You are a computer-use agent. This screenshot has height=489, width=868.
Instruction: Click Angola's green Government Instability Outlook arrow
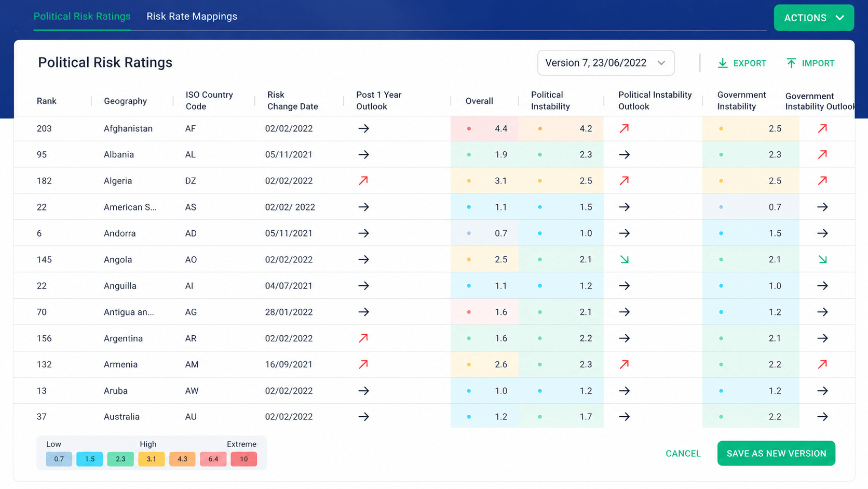point(823,259)
